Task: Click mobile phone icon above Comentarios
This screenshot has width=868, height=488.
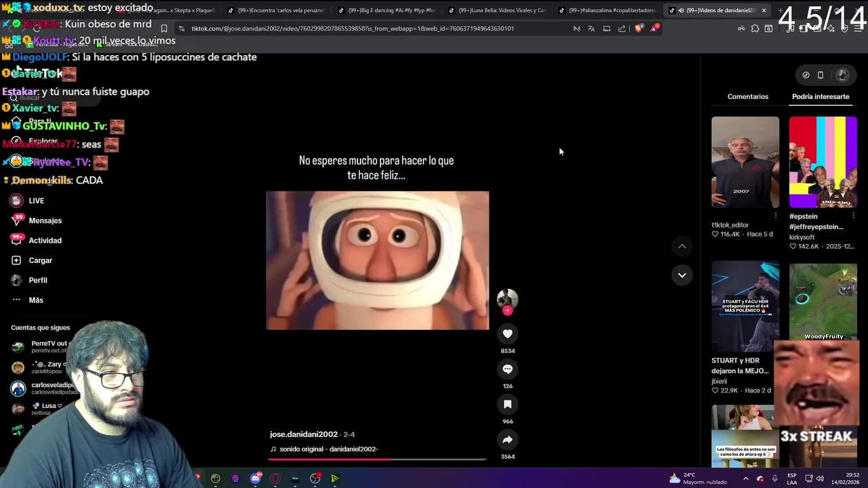Action: pyautogui.click(x=821, y=75)
